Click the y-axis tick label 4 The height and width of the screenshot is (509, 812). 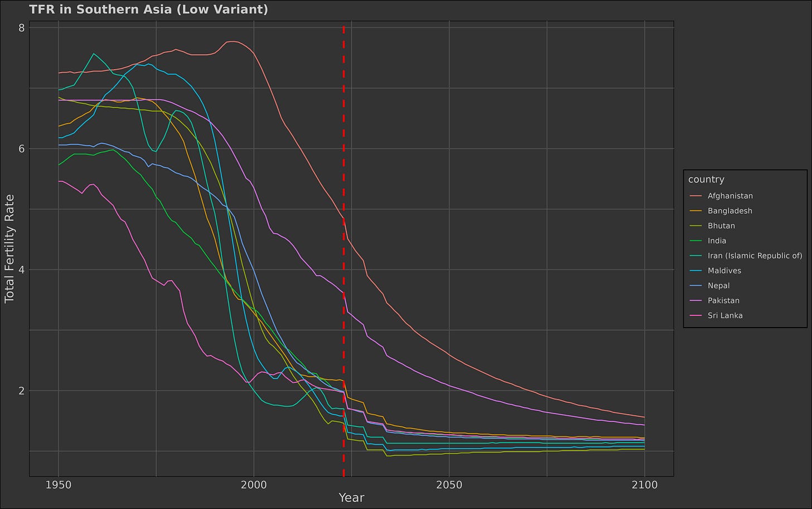coord(22,270)
